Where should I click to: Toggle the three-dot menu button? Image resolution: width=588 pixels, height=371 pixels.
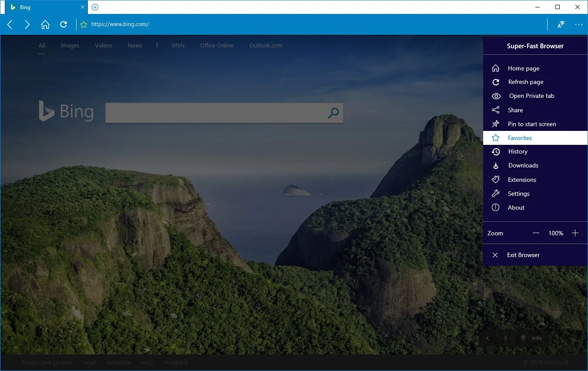578,24
